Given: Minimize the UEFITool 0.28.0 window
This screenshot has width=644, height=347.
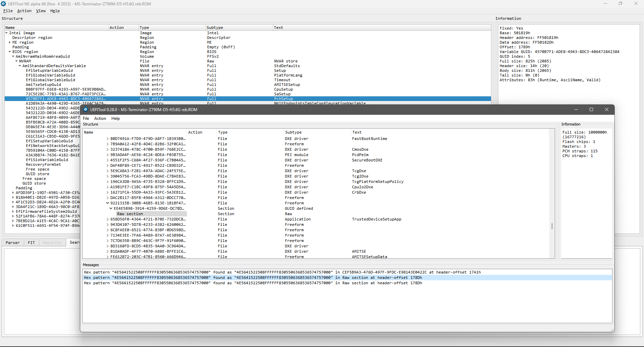Looking at the screenshot, I should pyautogui.click(x=576, y=109).
